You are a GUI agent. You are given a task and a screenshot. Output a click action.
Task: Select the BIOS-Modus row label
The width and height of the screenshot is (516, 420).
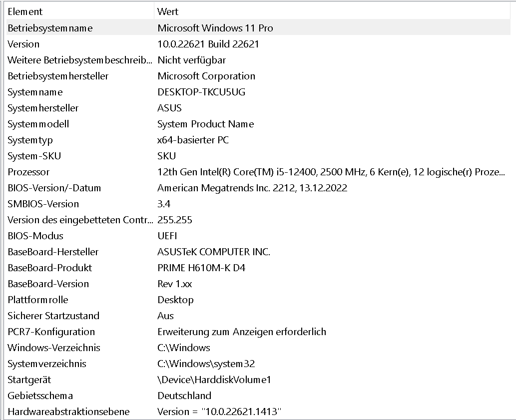tap(35, 236)
